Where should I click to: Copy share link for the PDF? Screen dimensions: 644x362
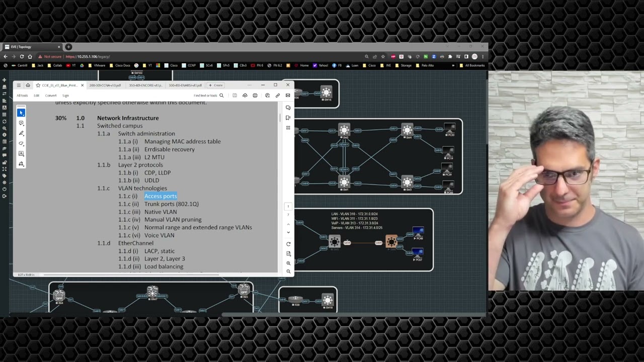pyautogui.click(x=277, y=96)
